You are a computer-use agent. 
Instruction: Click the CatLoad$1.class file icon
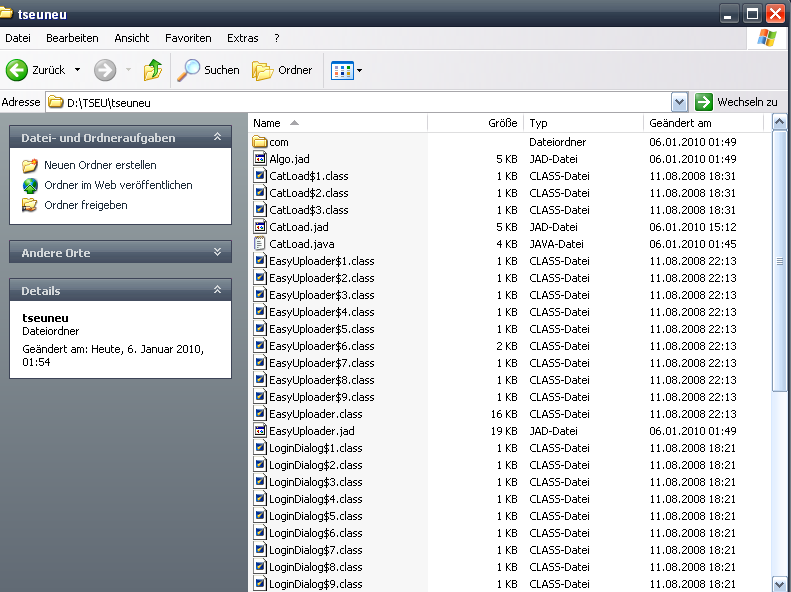coord(259,176)
